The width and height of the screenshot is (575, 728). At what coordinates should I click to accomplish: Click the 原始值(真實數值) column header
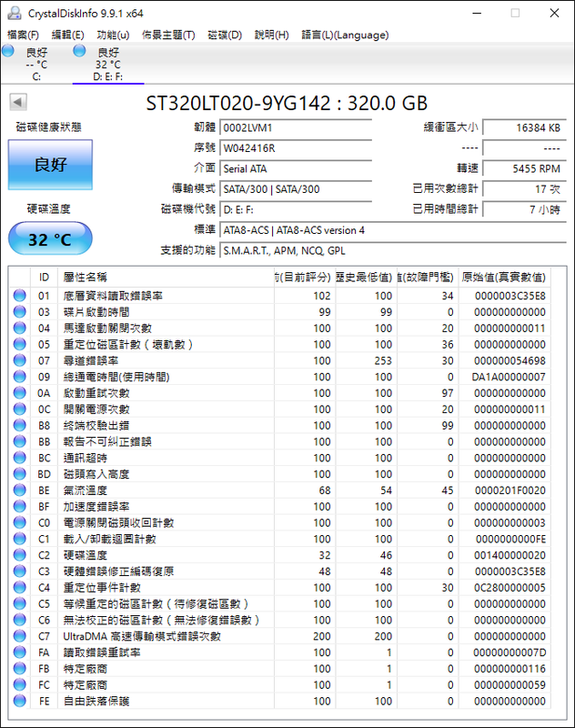504,278
